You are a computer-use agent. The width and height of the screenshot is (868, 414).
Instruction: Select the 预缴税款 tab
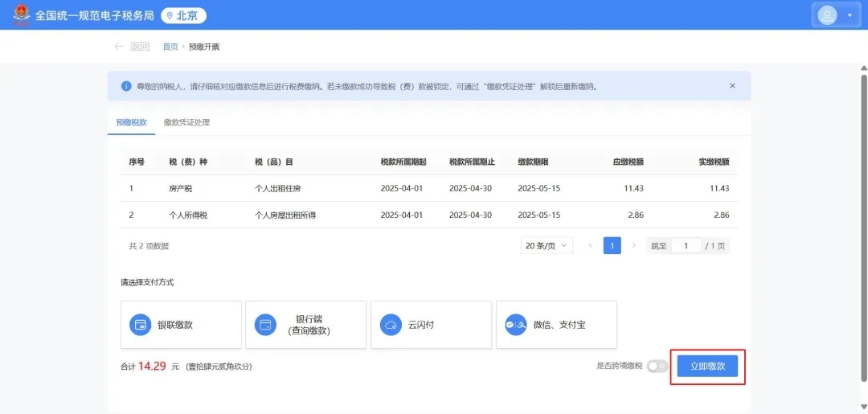click(132, 122)
